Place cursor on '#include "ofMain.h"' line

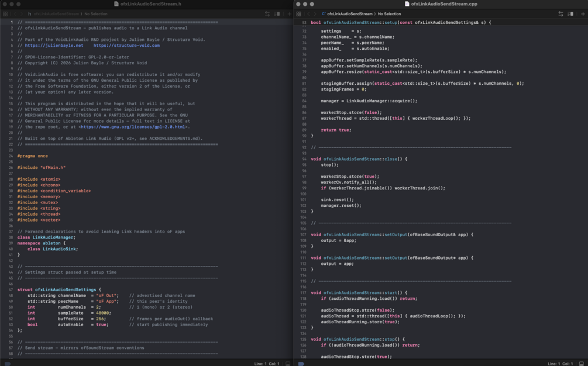point(42,168)
